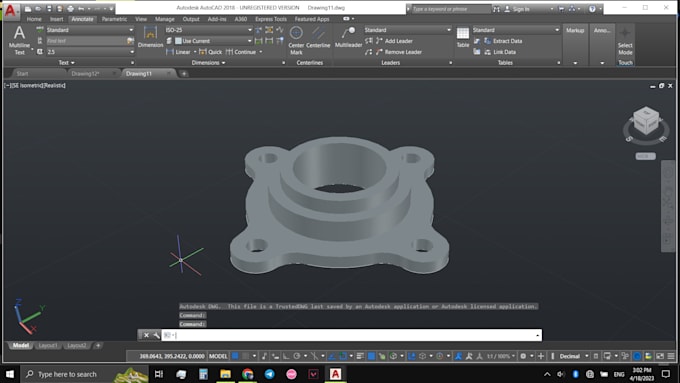
Task: Select the Multiline Text tool
Action: click(x=19, y=40)
